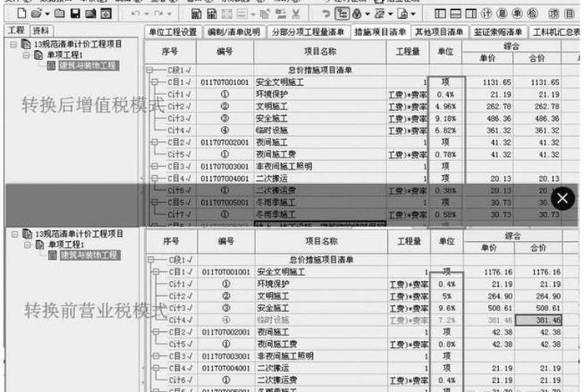Image resolution: width=584 pixels, height=392 pixels.
Task: Click the 4.96% rate cell
Action: (446, 107)
